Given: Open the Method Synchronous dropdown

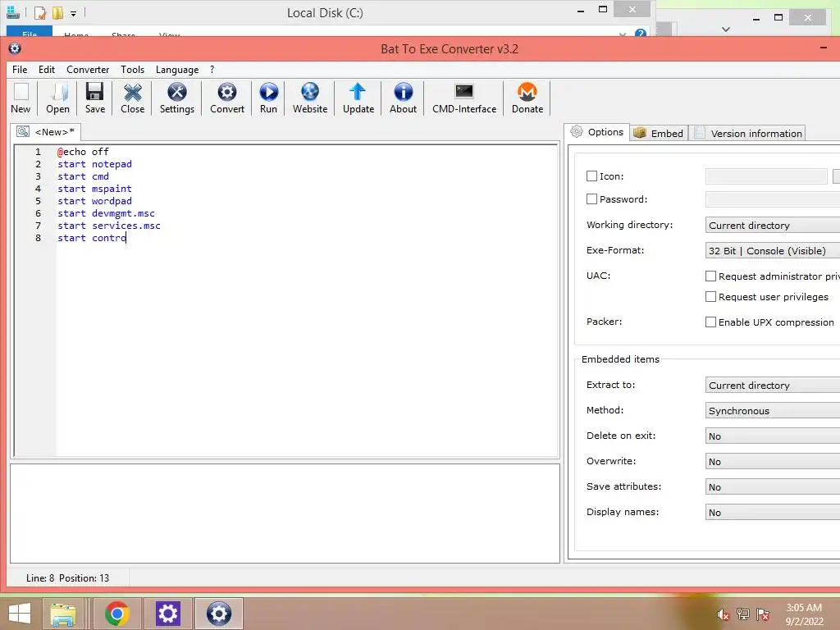Looking at the screenshot, I should click(x=773, y=411).
